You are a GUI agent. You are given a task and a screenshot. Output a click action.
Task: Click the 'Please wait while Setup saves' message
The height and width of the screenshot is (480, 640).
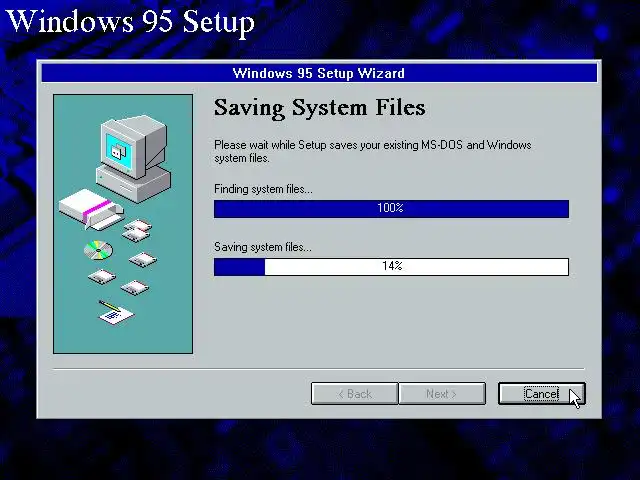(373, 151)
